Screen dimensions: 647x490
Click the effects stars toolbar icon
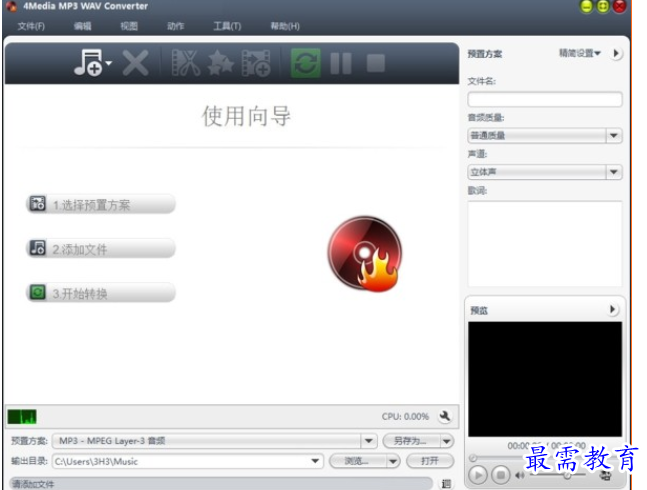(x=221, y=63)
